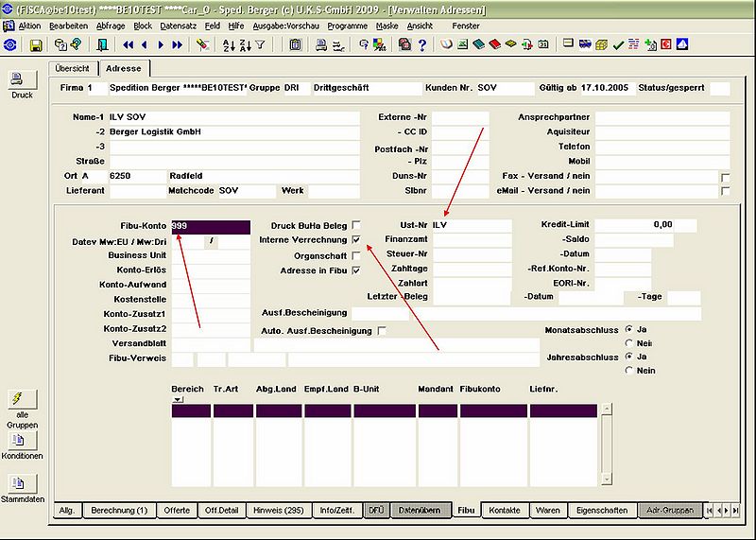Click the yellow cube pallet icon
756x540 pixels.
tap(602, 44)
